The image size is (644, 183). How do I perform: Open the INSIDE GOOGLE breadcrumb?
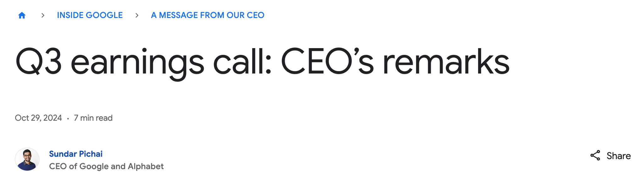coord(90,15)
